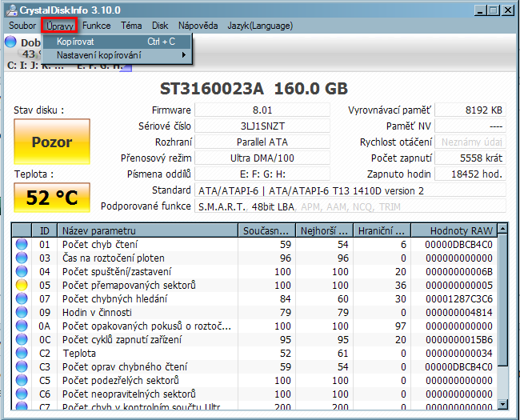The width and height of the screenshot is (520, 420).
Task: Click status orb for Počet chybných hledání
Action: [x=22, y=298]
